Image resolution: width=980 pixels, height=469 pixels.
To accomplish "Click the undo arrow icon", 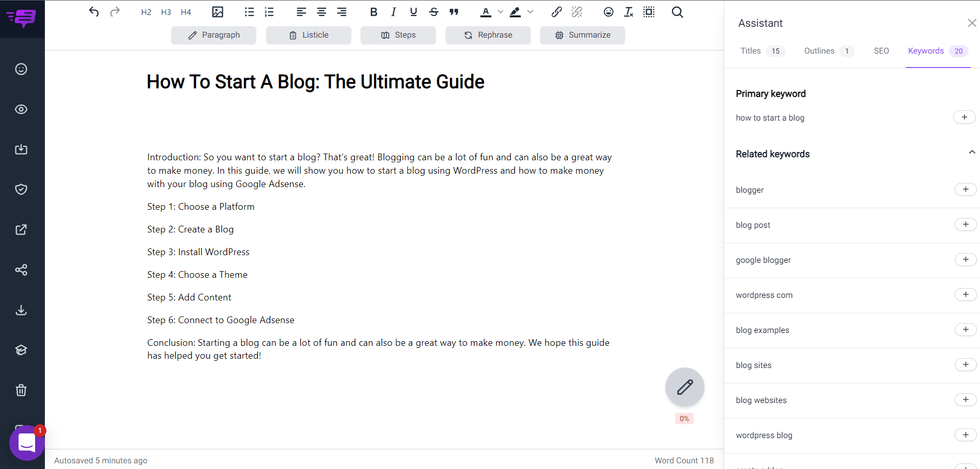I will (93, 12).
